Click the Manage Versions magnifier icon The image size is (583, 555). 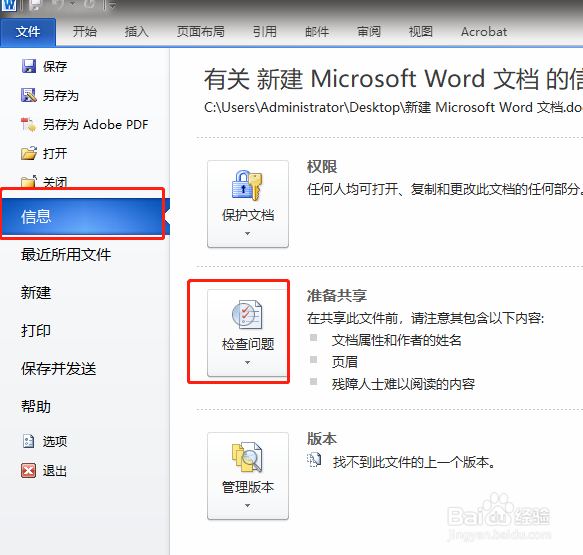point(247,457)
